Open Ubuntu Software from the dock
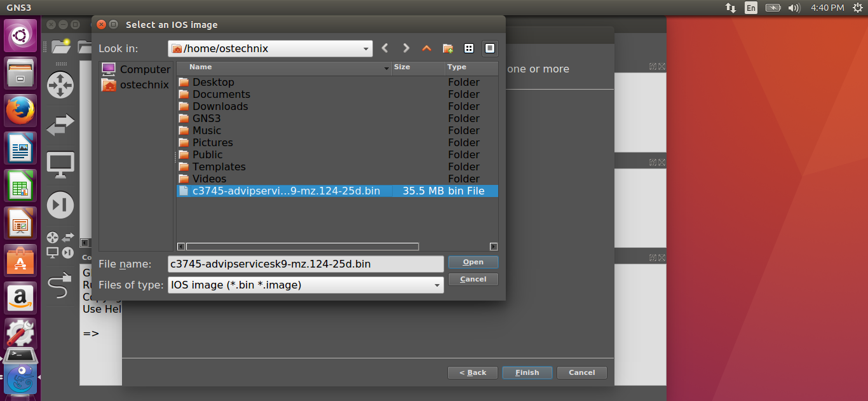The height and width of the screenshot is (401, 868). point(20,261)
